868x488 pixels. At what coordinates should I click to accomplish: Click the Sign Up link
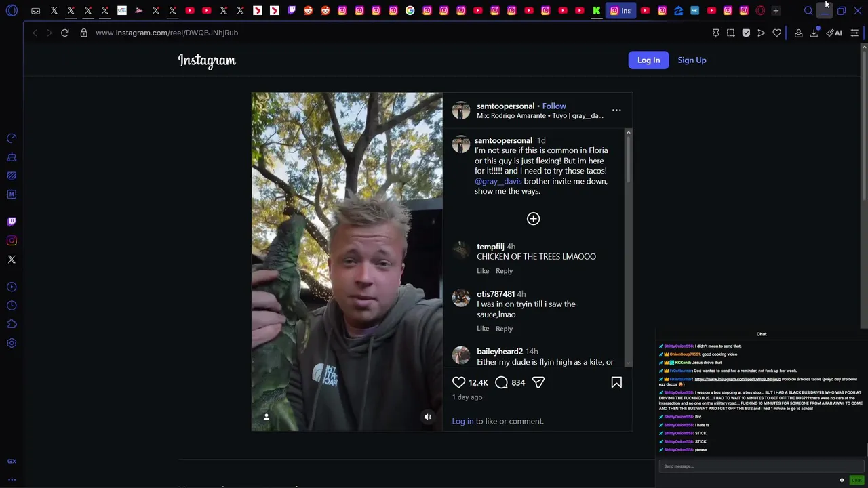point(692,60)
